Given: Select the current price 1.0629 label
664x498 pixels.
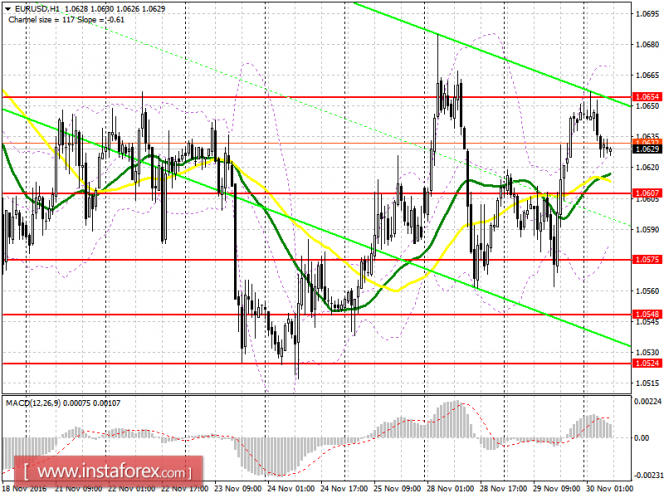Looking at the screenshot, I should tap(647, 149).
